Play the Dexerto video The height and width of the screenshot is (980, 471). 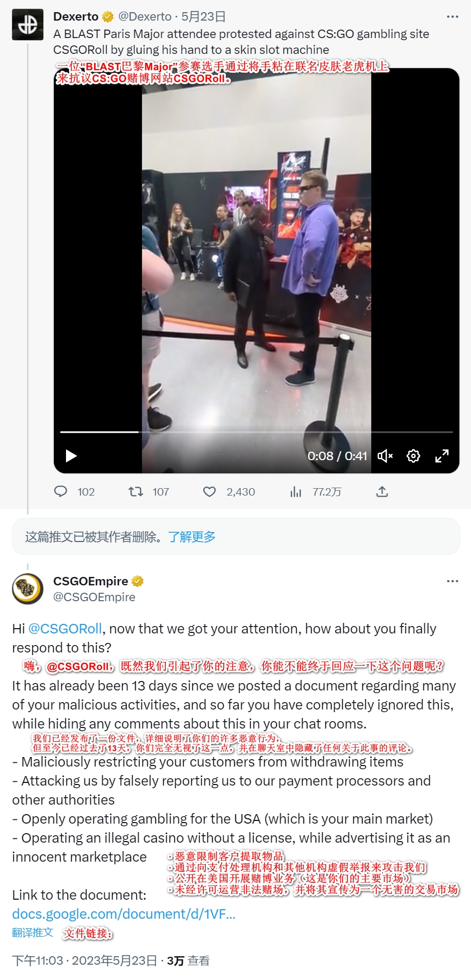tap(71, 456)
